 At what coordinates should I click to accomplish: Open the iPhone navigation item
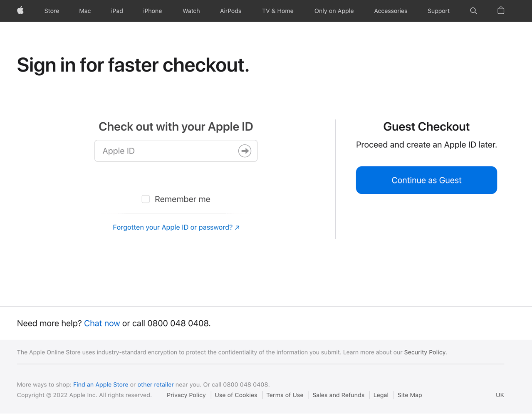point(152,11)
